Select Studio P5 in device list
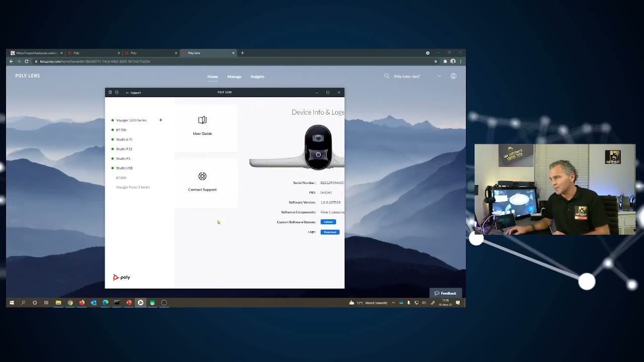 tap(123, 158)
